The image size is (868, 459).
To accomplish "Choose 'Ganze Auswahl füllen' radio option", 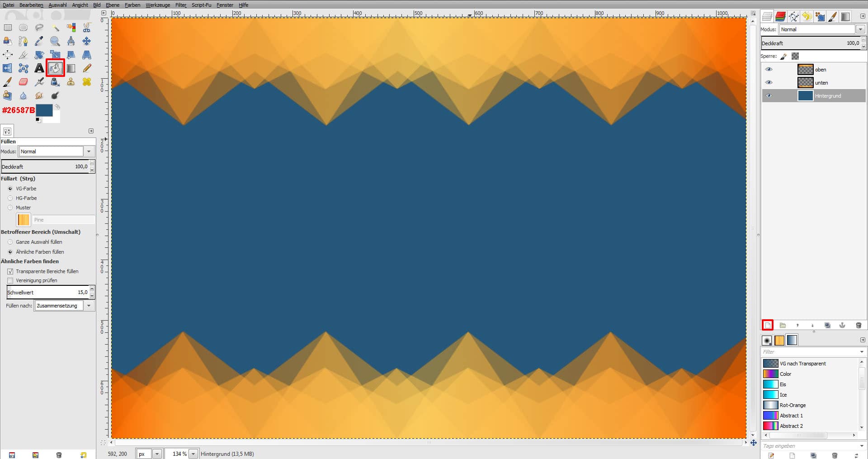I will tap(10, 242).
